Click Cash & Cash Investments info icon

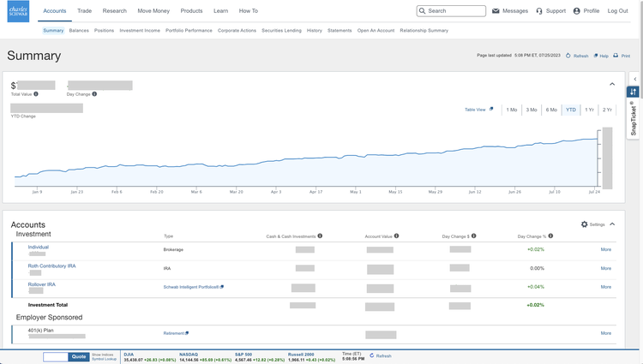click(320, 236)
